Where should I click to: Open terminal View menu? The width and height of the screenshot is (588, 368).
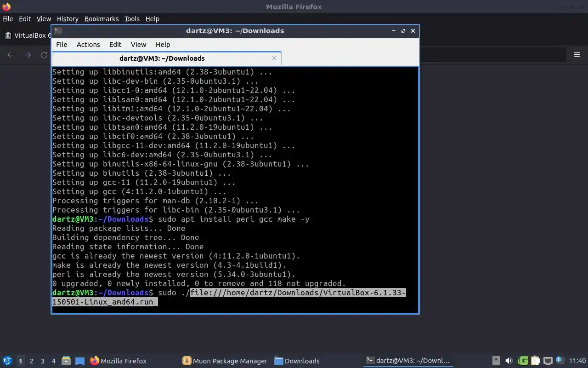[x=138, y=45]
